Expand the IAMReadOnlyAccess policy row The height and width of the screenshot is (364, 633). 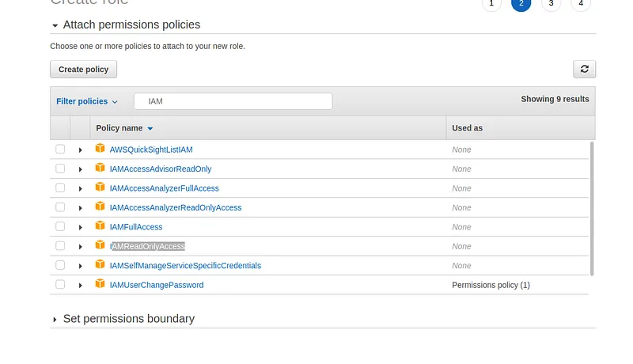(81, 247)
